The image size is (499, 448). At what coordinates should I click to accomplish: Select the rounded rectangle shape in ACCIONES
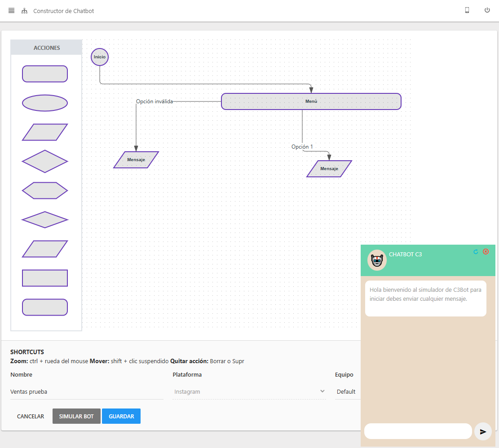coord(45,74)
